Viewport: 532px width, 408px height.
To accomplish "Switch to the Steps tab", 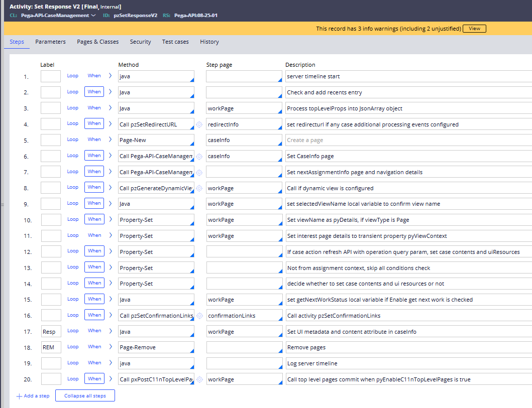I will tap(17, 42).
